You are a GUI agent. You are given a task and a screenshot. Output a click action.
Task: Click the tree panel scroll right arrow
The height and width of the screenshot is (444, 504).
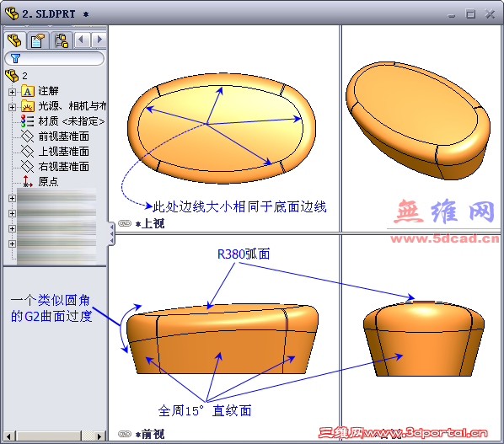[x=99, y=436]
